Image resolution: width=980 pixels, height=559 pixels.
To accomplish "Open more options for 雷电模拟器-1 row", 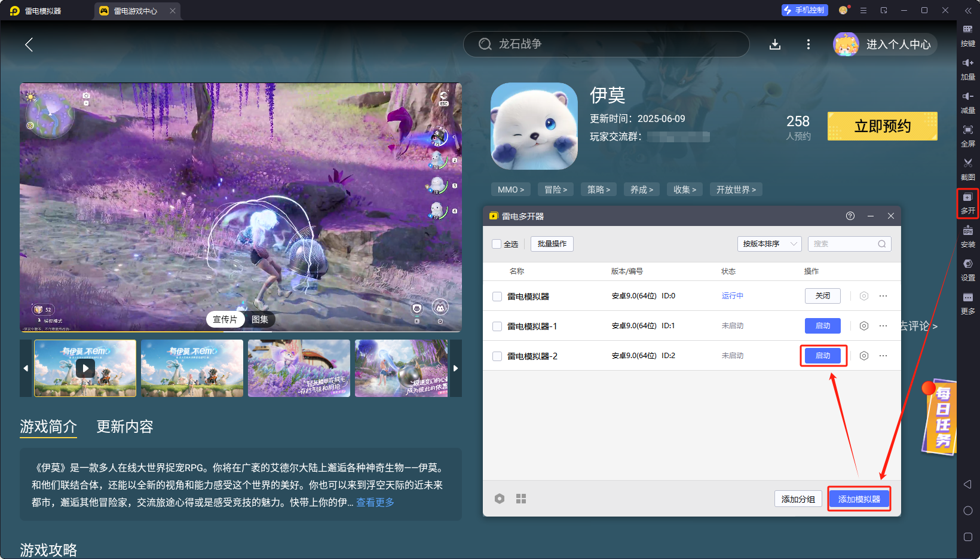I will click(883, 326).
